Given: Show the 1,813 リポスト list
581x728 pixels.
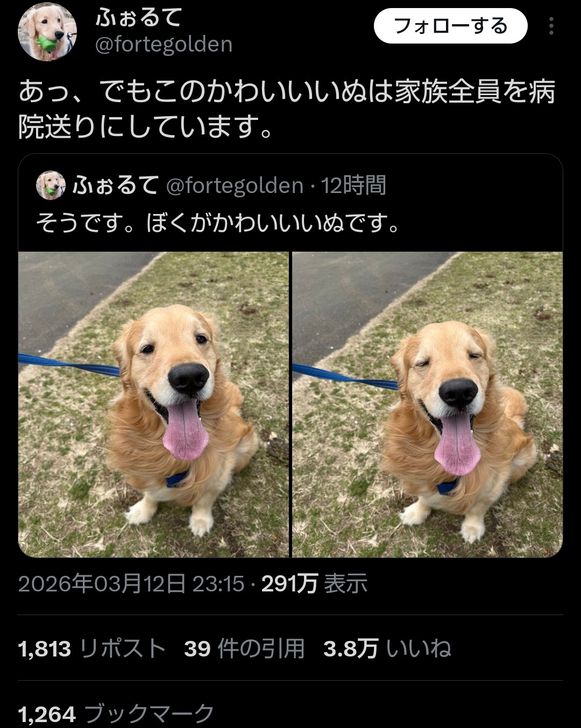Looking at the screenshot, I should coord(92,648).
